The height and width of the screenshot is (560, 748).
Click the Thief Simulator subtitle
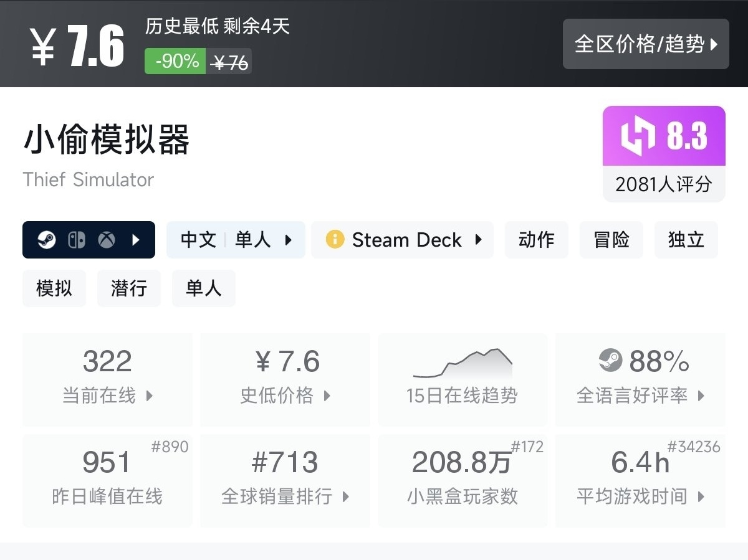coord(89,179)
